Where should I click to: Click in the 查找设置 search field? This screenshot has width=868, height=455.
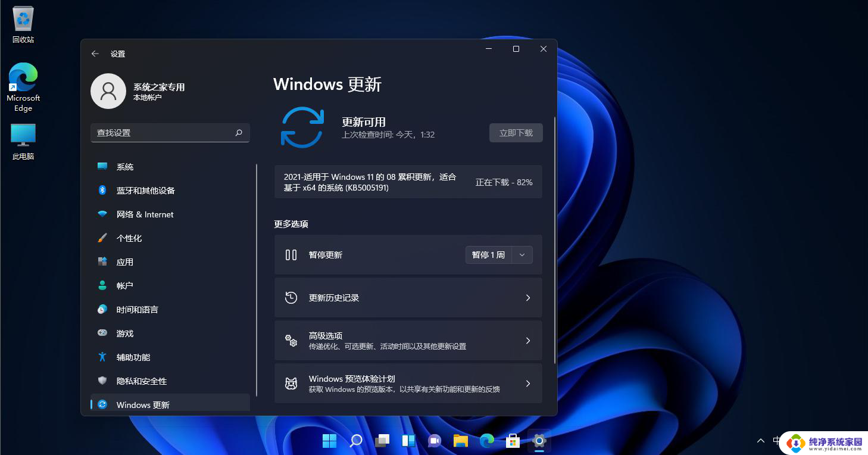point(170,133)
